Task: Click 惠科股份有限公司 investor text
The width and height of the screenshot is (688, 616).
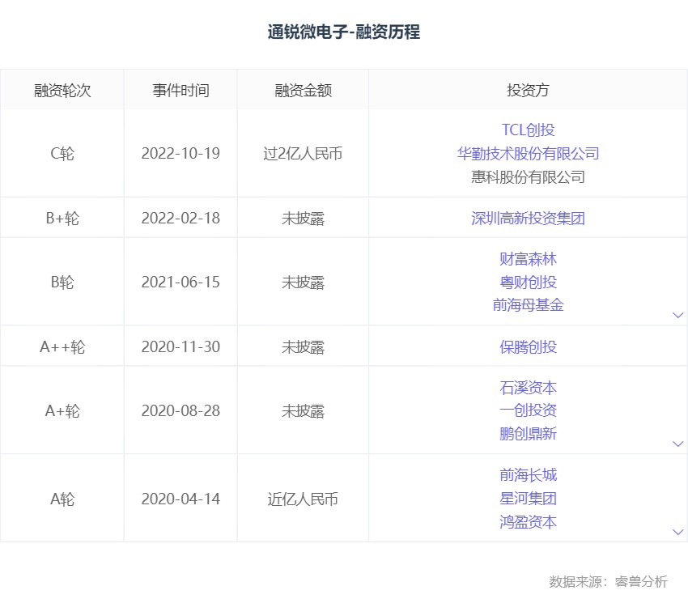Action: click(x=528, y=177)
